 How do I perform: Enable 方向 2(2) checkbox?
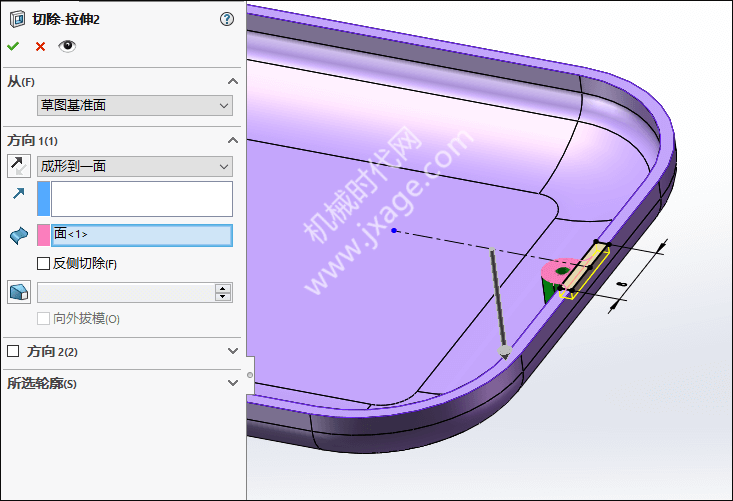[x=13, y=351]
